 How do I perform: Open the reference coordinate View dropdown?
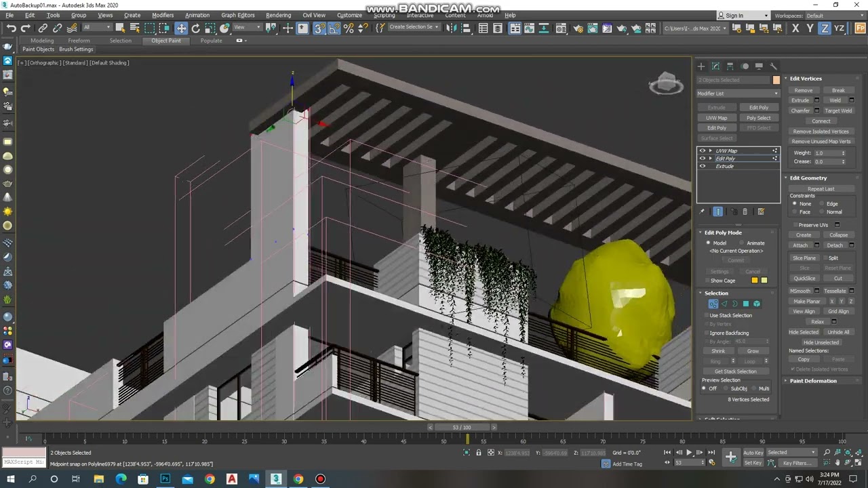[248, 28]
